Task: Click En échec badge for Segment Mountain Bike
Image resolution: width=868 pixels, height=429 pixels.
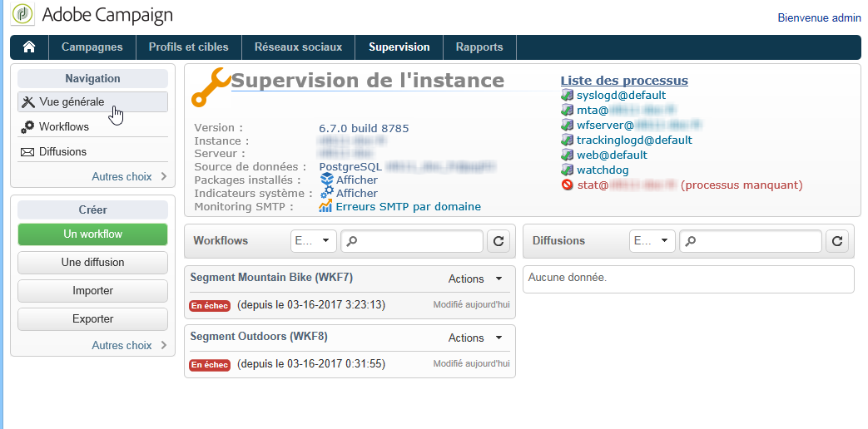Action: pyautogui.click(x=210, y=306)
